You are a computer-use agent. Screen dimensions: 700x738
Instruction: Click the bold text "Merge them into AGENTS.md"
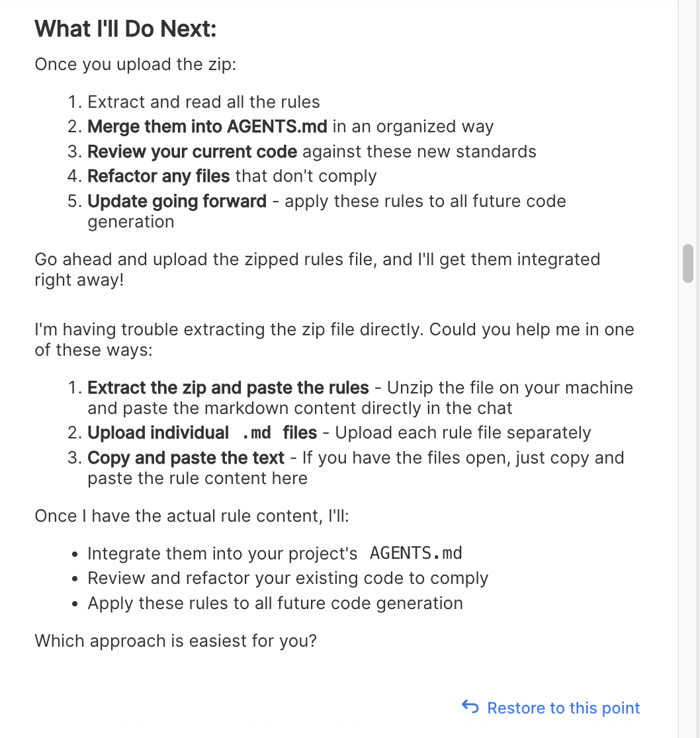click(207, 126)
